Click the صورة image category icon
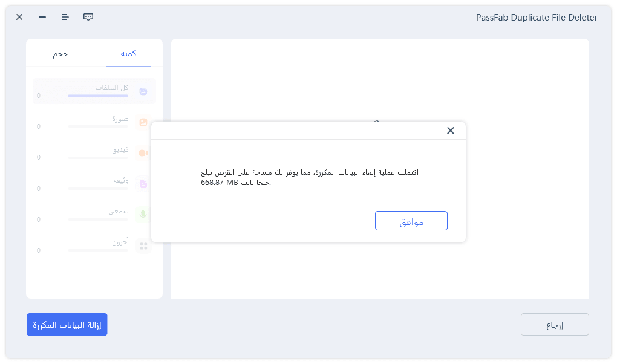 click(143, 121)
